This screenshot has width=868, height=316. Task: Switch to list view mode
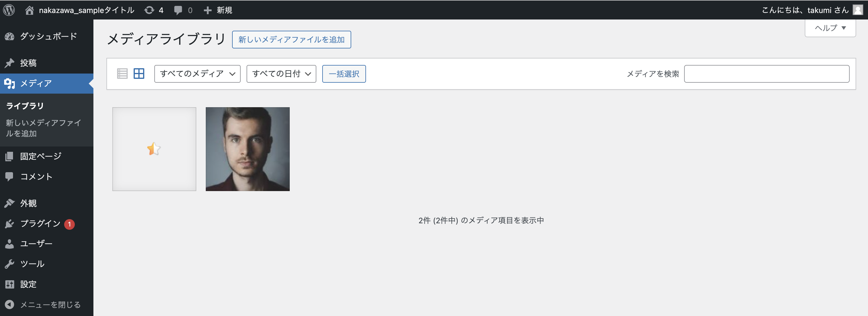(122, 74)
